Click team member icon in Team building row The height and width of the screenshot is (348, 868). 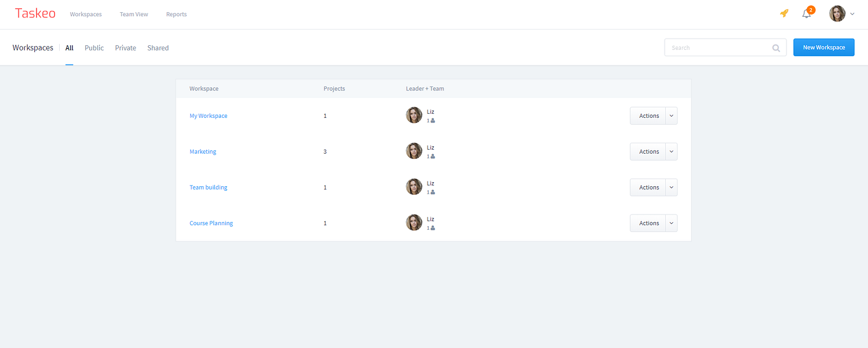[433, 192]
